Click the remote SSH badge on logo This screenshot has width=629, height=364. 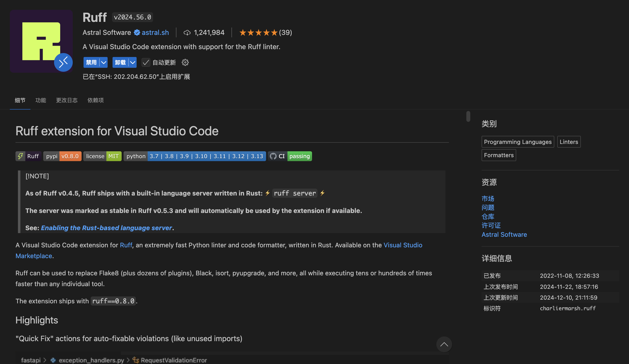click(x=63, y=62)
